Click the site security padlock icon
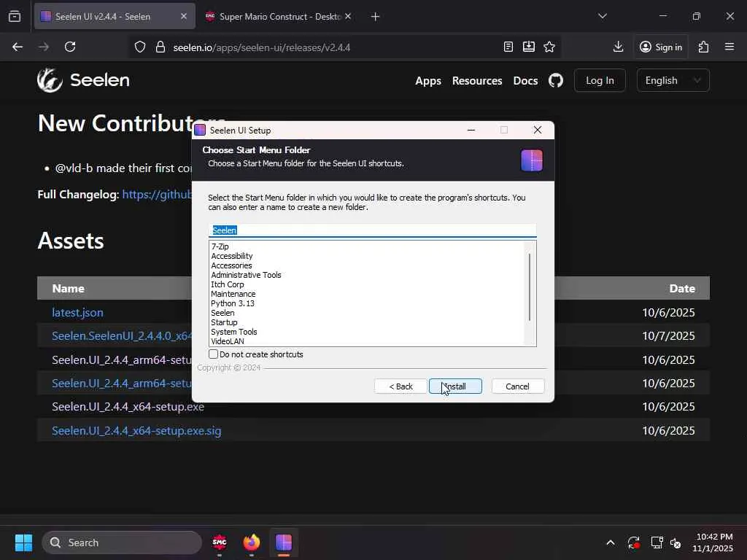This screenshot has width=747, height=560. 160,47
